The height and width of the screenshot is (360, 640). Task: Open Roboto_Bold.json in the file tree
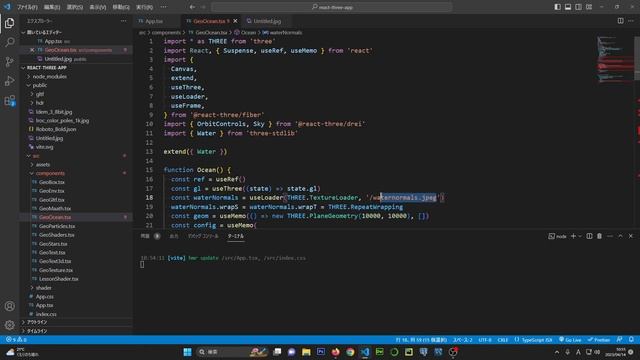[x=76, y=129]
